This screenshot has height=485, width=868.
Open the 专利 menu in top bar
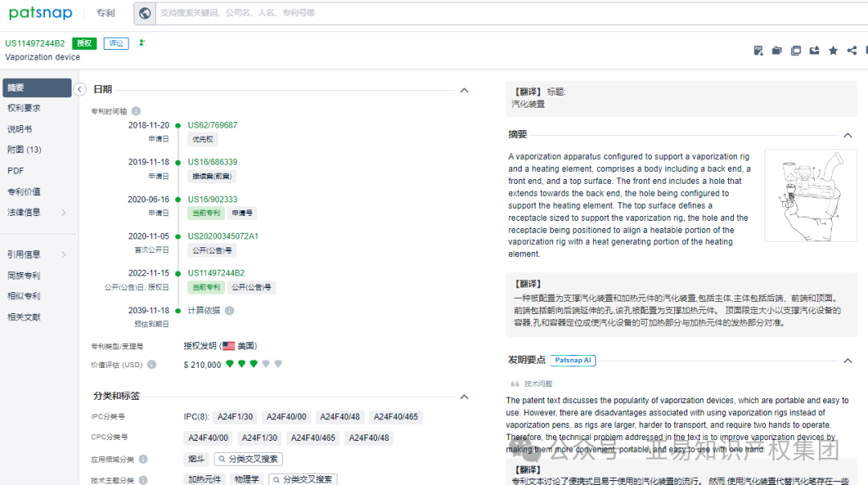click(105, 13)
